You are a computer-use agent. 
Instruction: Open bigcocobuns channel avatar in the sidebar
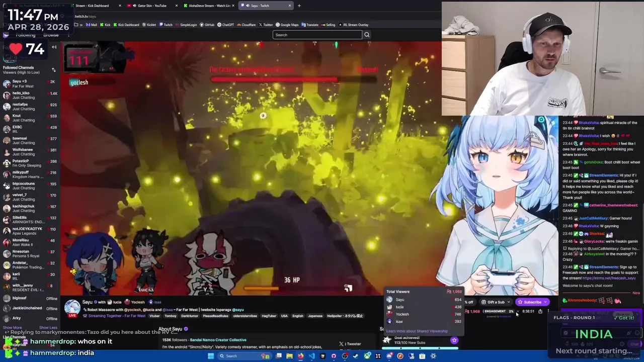pos(7,186)
